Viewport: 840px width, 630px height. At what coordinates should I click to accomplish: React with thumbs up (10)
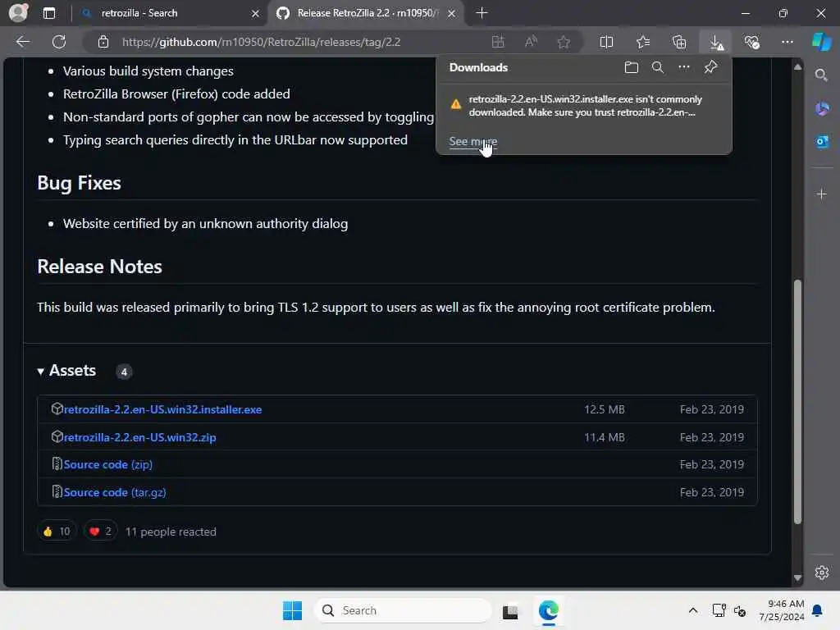pos(57,532)
